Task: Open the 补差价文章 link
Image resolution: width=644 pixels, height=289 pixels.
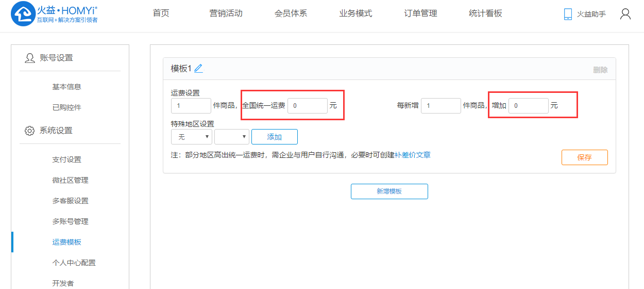Action: point(412,155)
